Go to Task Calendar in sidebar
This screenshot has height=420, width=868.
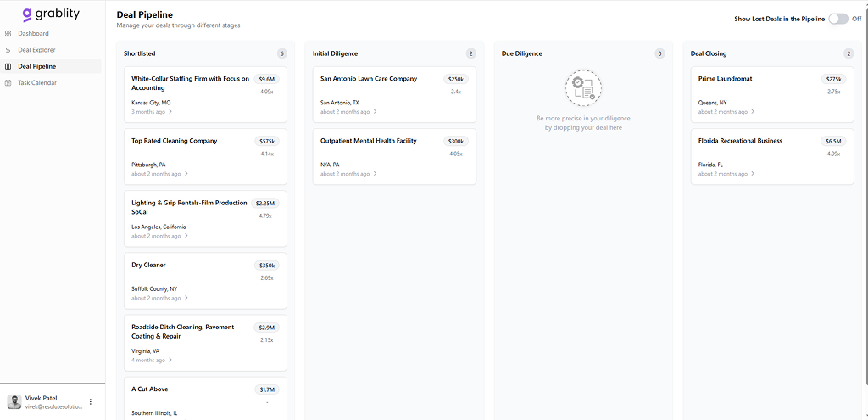37,83
